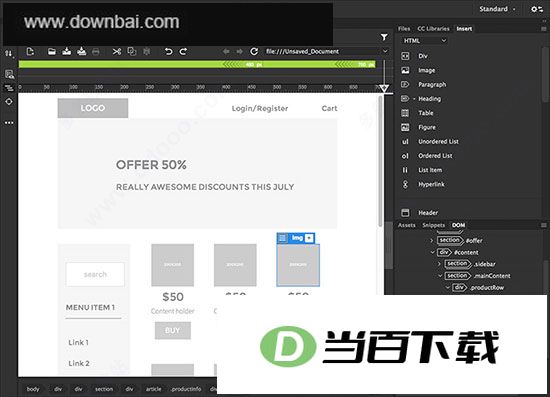550x397 pixels.
Task: Collapse the div .productRow node
Action: coord(448,288)
